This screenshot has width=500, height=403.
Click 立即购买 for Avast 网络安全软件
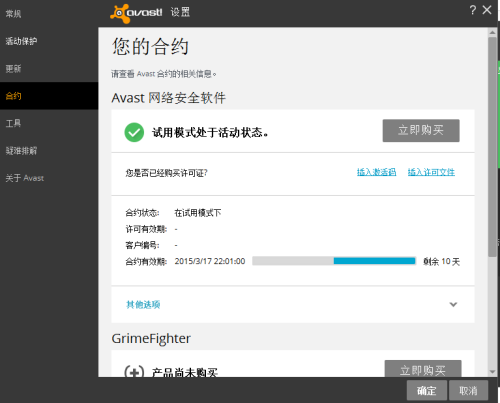[421, 130]
